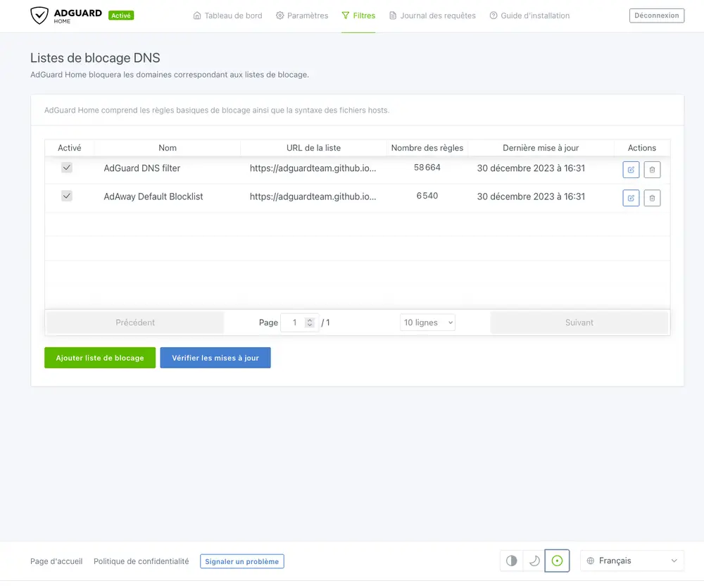Click the Actions column header
Image resolution: width=704 pixels, height=588 pixels.
[641, 148]
